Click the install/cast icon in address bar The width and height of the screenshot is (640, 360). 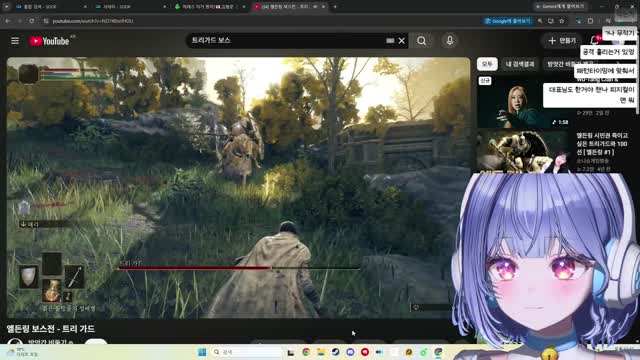551,21
